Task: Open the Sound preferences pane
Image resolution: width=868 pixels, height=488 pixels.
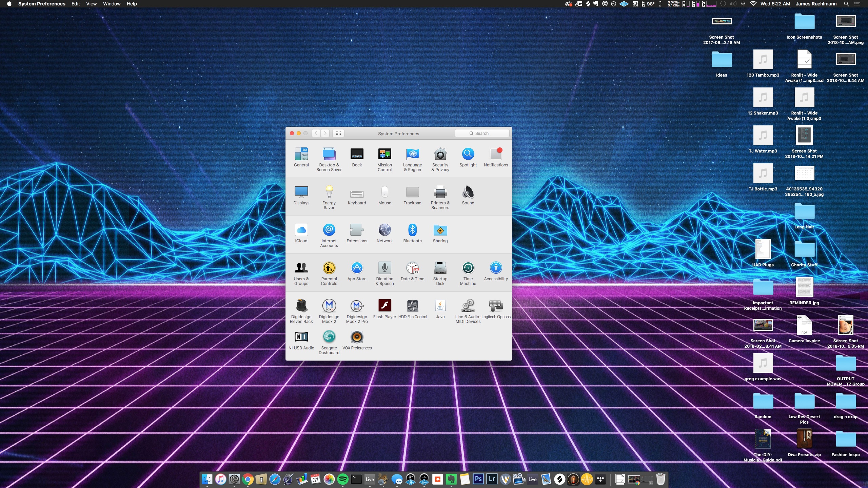Action: pos(468,192)
